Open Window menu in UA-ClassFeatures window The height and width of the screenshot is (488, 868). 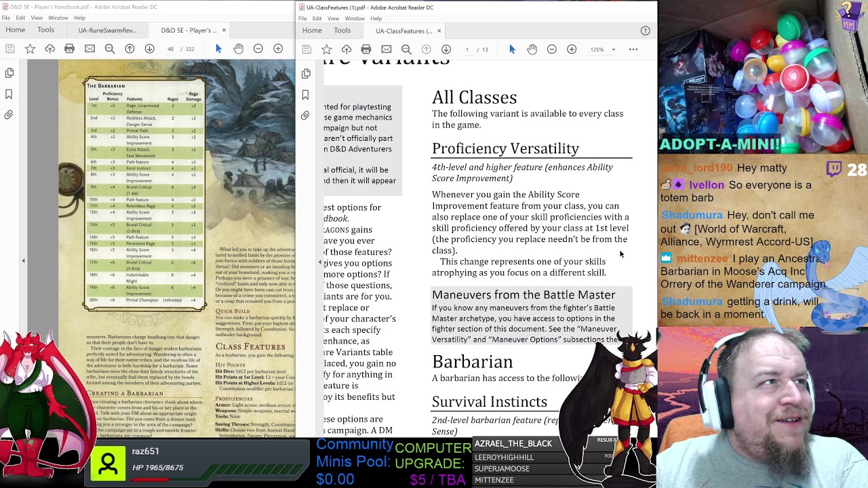pyautogui.click(x=354, y=18)
